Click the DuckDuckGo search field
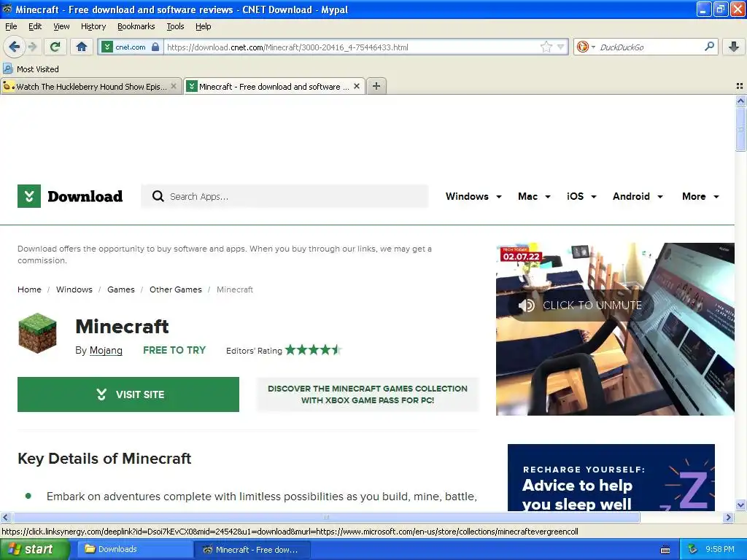This screenshot has width=747, height=560. [650, 47]
